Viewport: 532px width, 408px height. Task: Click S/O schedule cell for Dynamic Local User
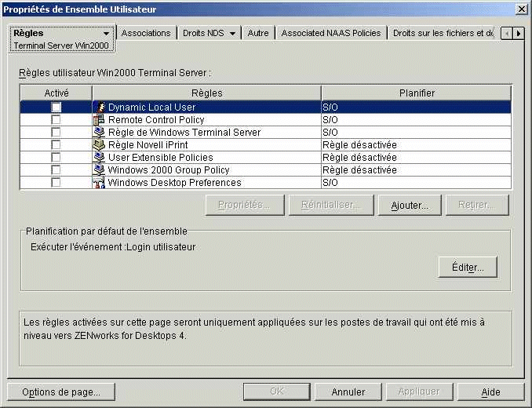pyautogui.click(x=416, y=107)
